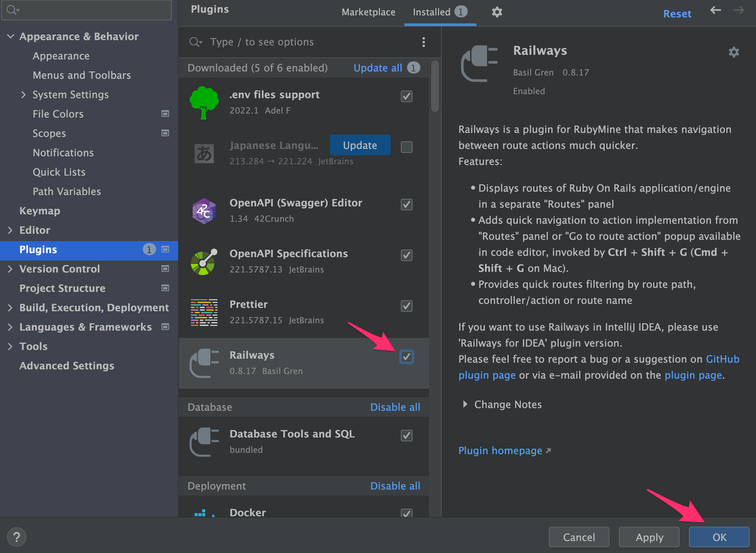This screenshot has width=756, height=553.
Task: Enable the Japanese Language plugin checkbox
Action: pos(407,147)
